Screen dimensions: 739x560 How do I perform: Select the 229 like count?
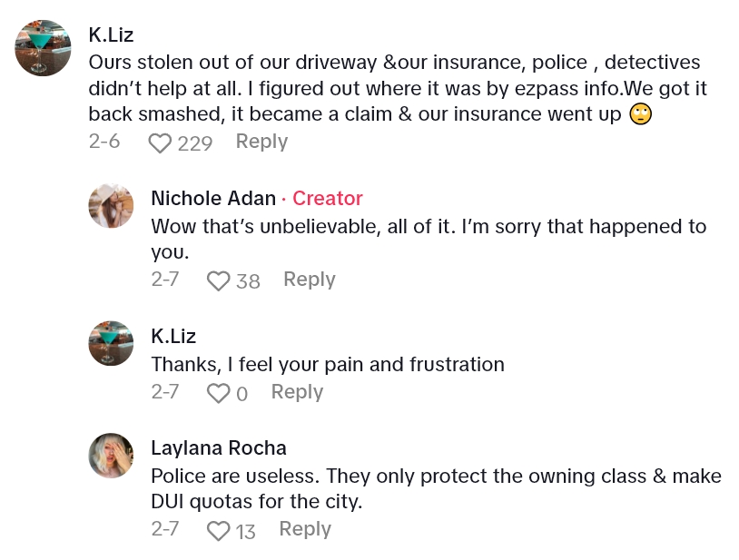click(x=194, y=143)
